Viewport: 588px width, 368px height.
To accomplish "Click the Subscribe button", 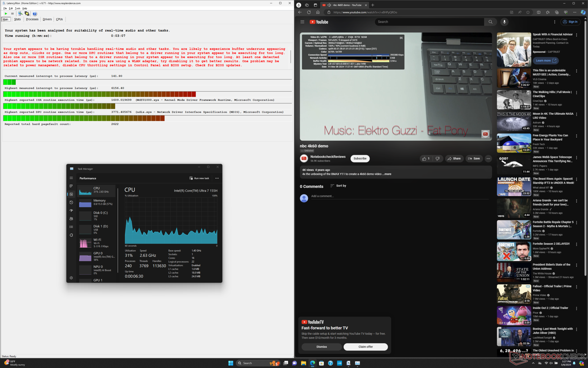I will click(360, 159).
